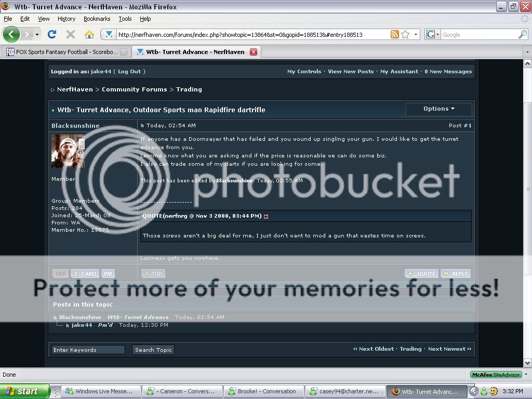The height and width of the screenshot is (399, 532).
Task: Go to Next Oldest topic
Action: click(373, 349)
